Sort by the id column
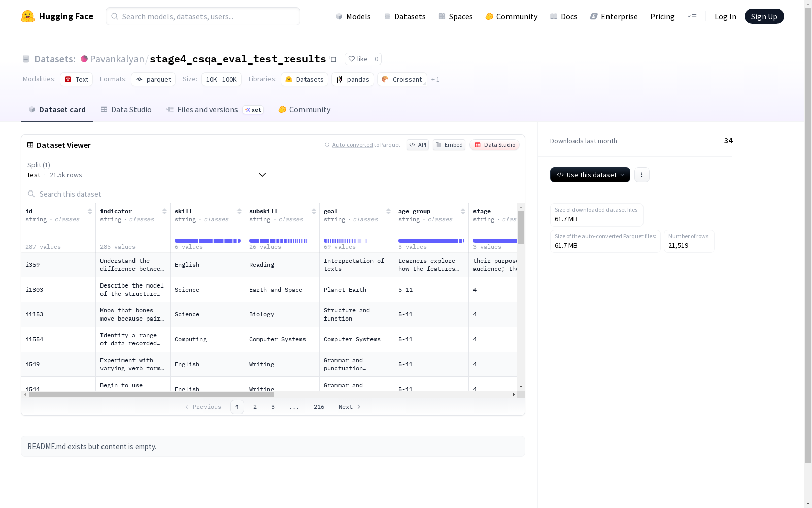 pyautogui.click(x=90, y=211)
